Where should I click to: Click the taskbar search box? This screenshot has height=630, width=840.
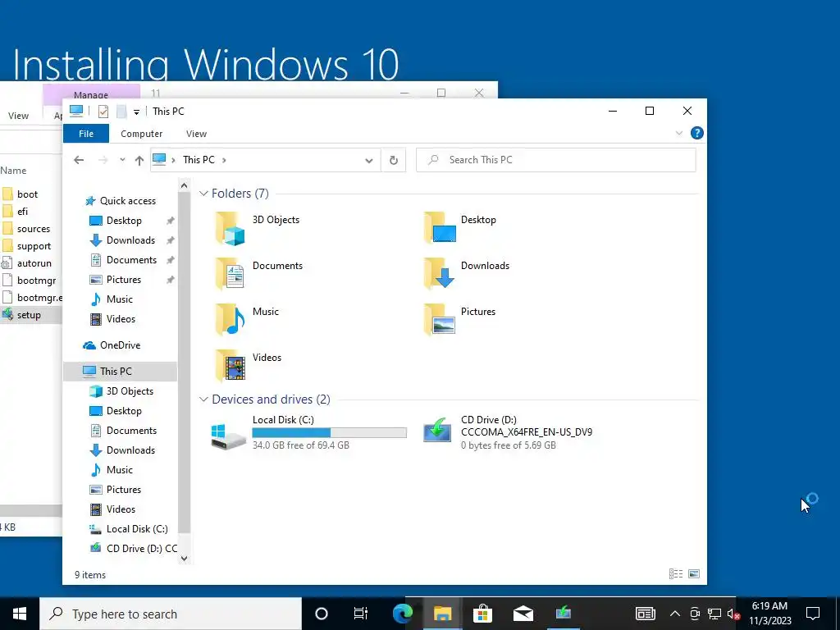point(171,614)
